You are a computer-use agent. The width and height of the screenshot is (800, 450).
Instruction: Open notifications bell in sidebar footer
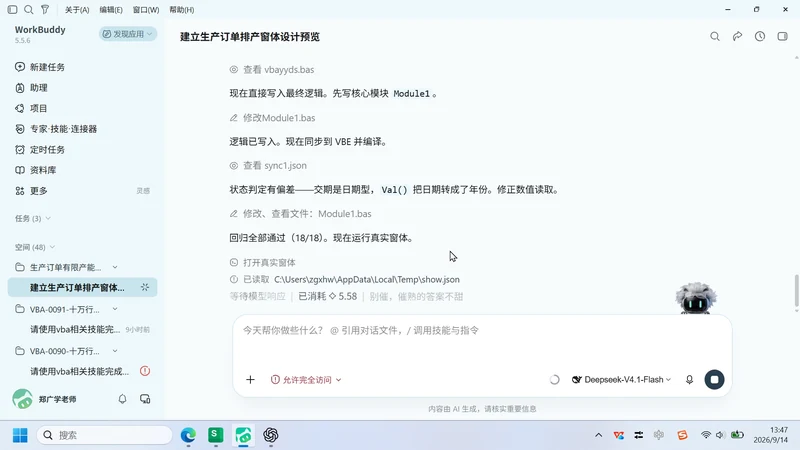pyautogui.click(x=122, y=399)
